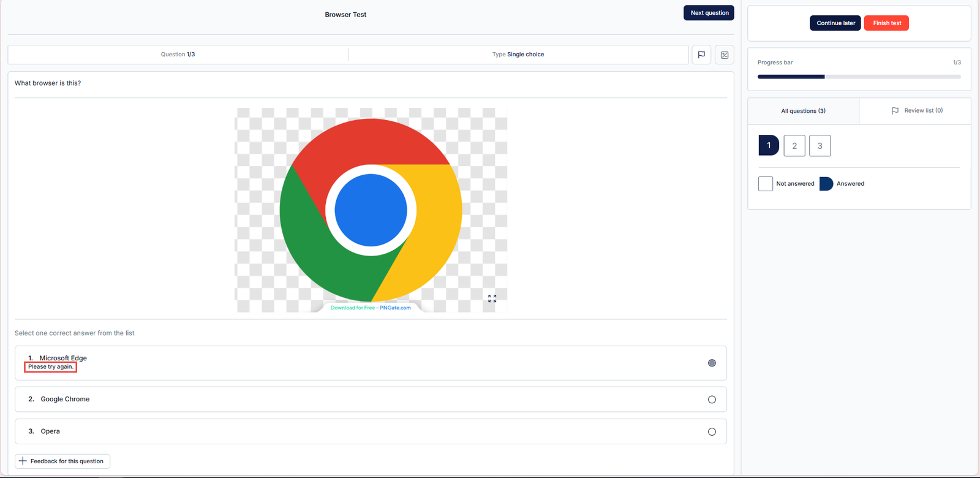
Task: Choose the Google Chrome radio option
Action: click(712, 400)
